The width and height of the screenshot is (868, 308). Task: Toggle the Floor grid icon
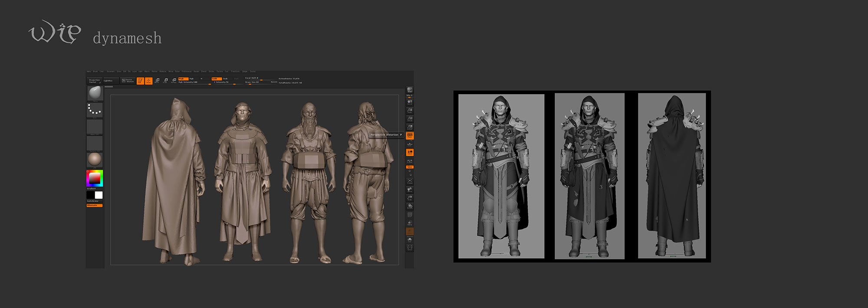(x=410, y=144)
